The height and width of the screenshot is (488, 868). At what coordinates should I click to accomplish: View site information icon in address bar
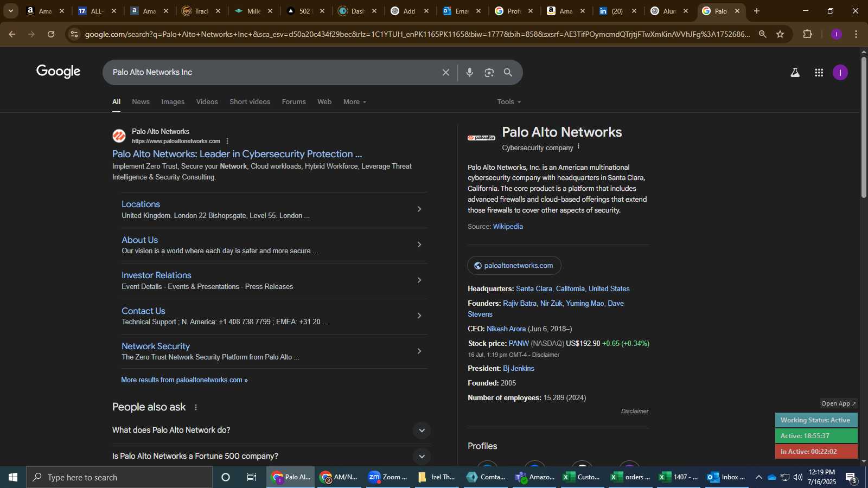(x=74, y=34)
